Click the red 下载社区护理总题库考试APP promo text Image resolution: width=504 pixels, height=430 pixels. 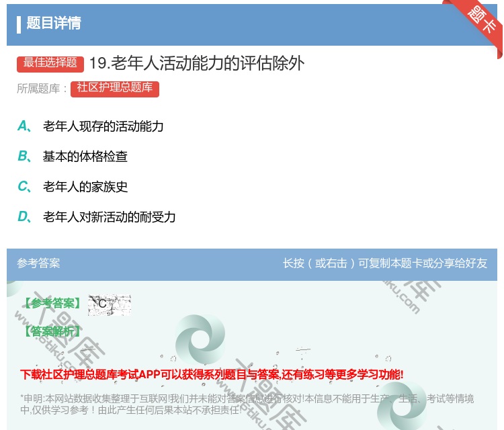(x=212, y=374)
